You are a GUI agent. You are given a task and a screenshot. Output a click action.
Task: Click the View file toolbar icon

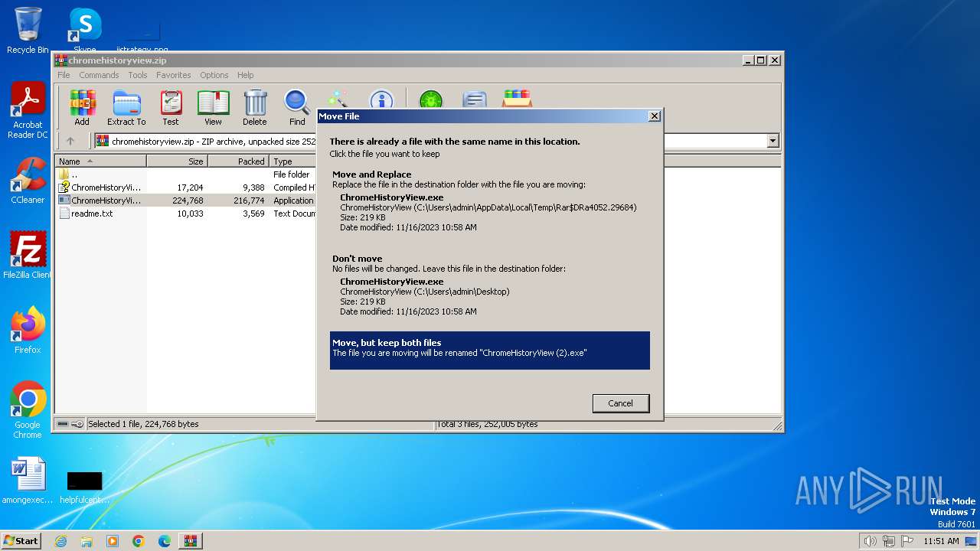click(x=213, y=107)
